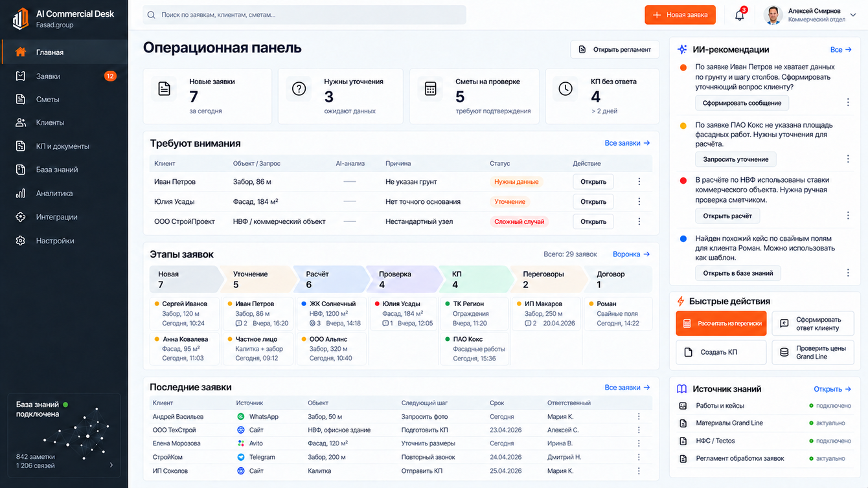Click the Новые заявки document icon
This screenshot has width=868, height=488.
coord(165,89)
